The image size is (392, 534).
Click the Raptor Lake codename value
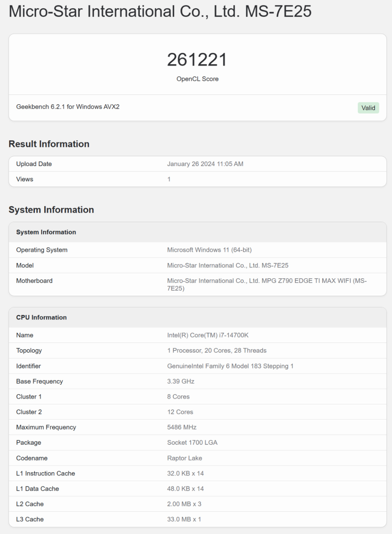185,458
